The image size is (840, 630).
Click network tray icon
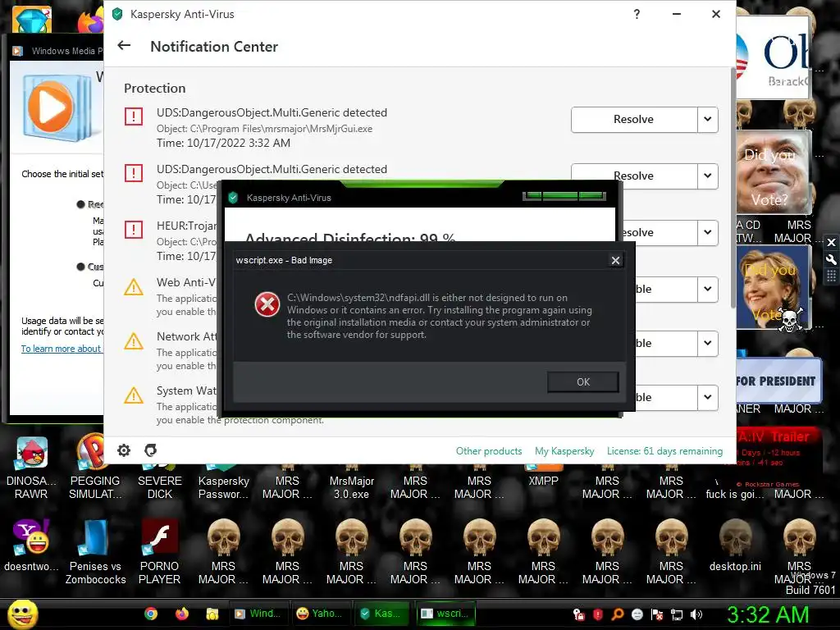677,614
